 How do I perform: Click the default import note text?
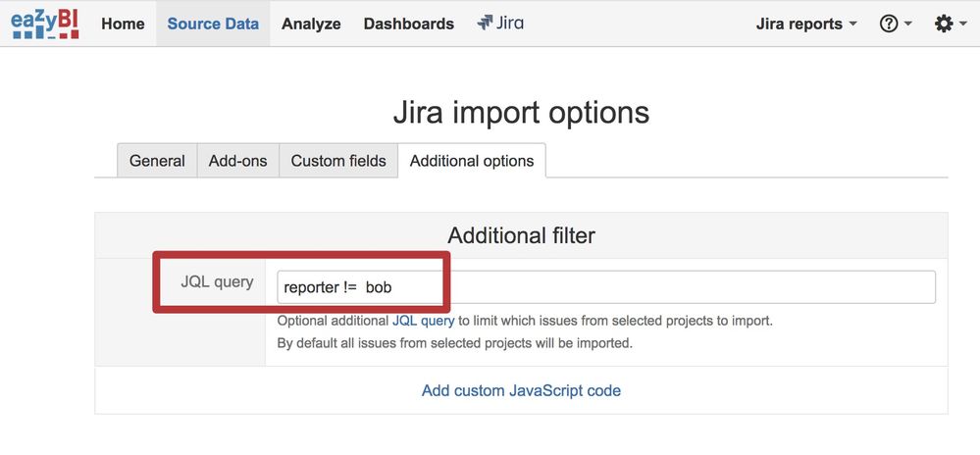(455, 343)
